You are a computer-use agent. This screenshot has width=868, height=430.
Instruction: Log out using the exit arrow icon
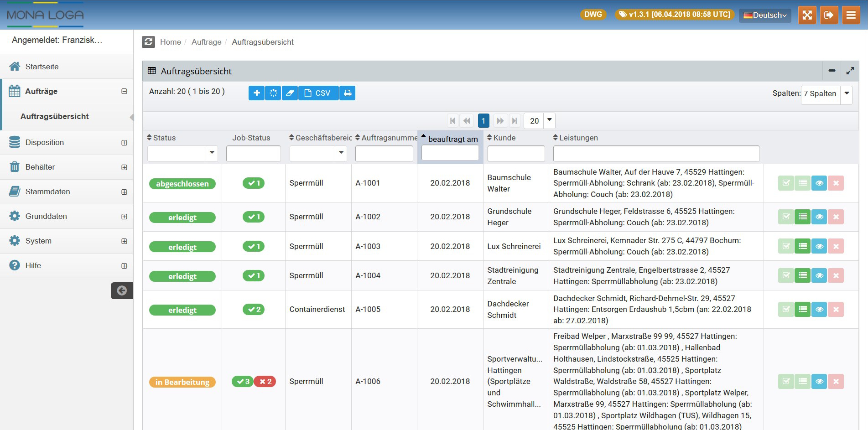[x=829, y=15]
